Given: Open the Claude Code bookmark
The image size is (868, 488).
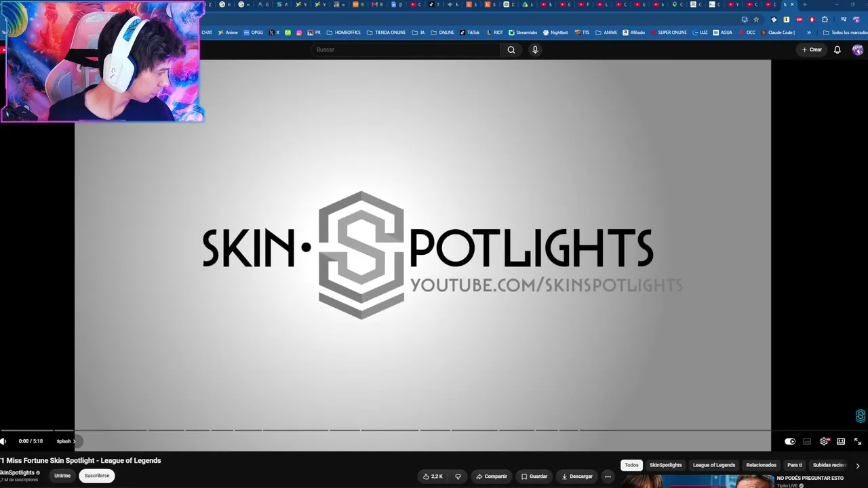Looking at the screenshot, I should coord(778,33).
